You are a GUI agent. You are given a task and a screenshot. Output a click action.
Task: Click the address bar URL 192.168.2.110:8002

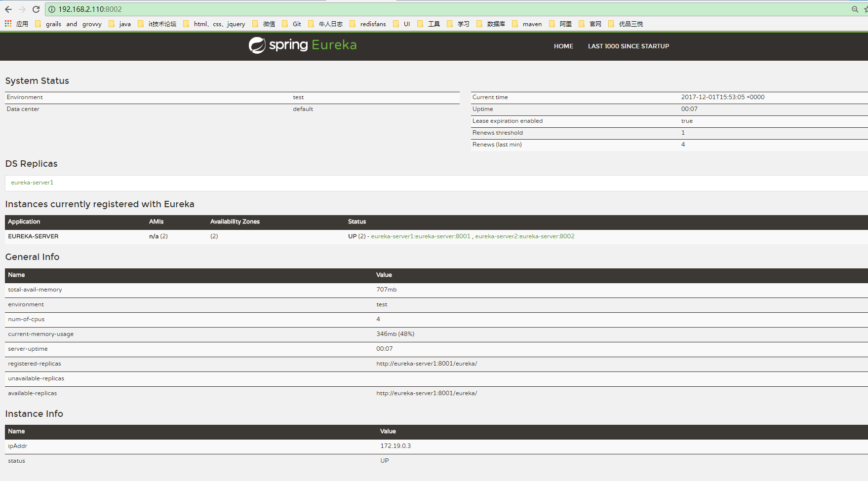point(90,9)
